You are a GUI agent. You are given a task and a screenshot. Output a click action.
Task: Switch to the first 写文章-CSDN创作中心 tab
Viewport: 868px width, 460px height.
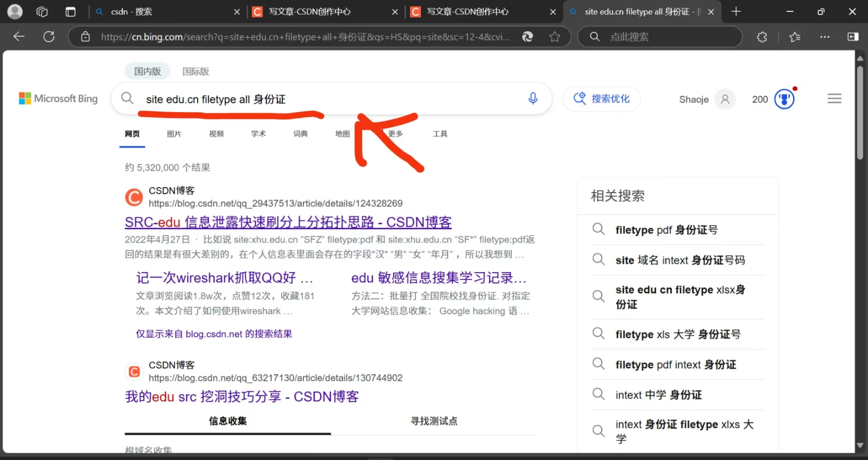coord(325,12)
